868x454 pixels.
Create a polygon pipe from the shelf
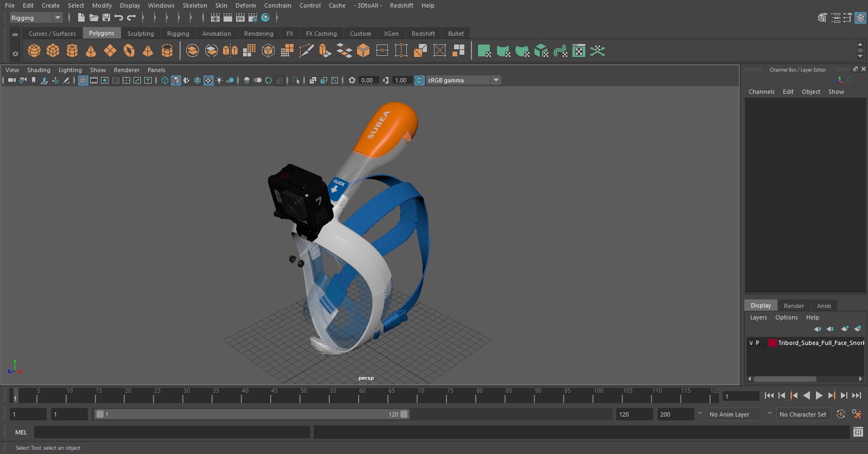[x=167, y=51]
